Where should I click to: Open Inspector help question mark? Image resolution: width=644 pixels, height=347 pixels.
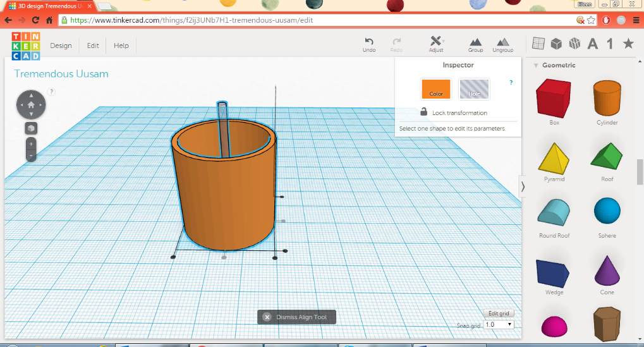point(511,83)
